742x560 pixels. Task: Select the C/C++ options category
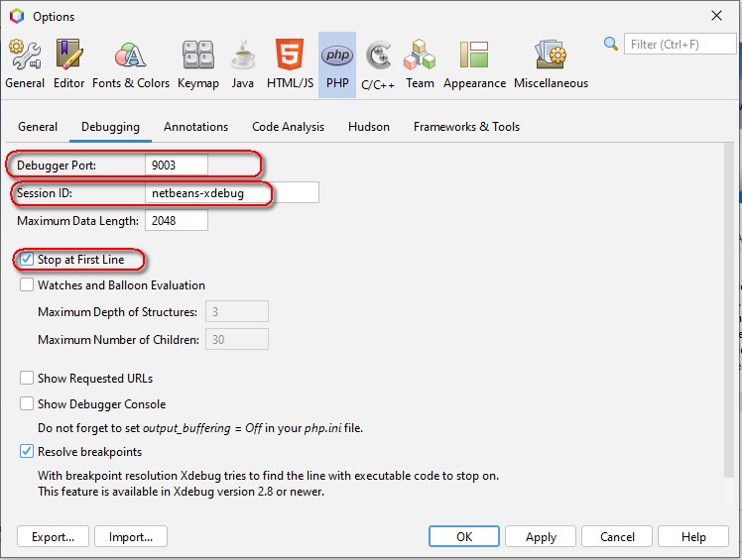click(378, 63)
